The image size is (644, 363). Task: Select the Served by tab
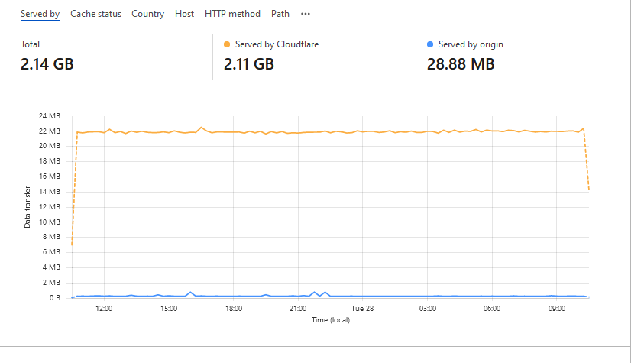pos(40,14)
